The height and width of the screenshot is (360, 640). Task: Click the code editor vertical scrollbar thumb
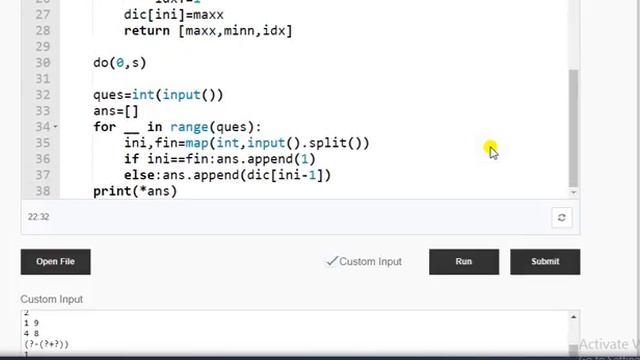[x=573, y=128]
